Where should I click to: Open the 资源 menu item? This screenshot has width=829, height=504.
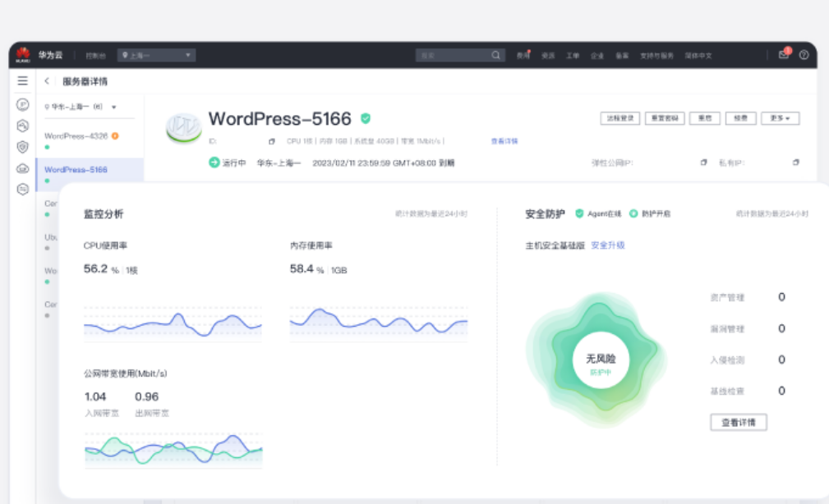pos(548,55)
